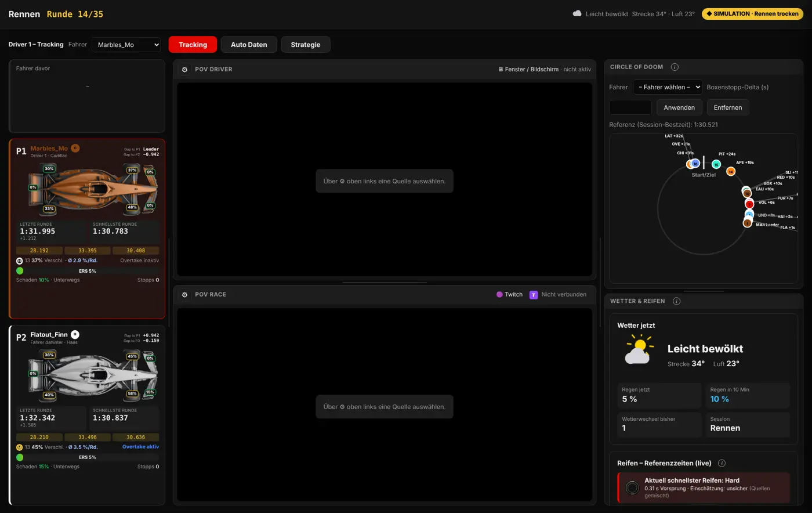Click the purple Twitch connect icon
The height and width of the screenshot is (513, 812).
[534, 294]
